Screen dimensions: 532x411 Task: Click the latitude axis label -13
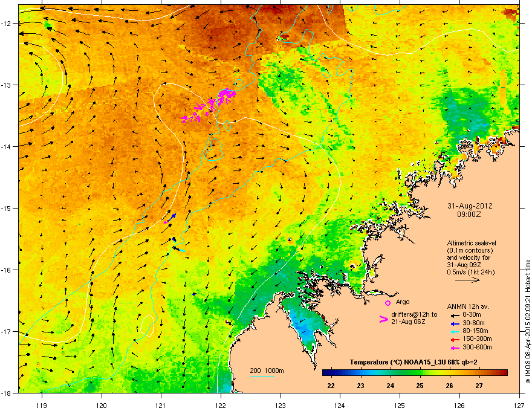(x=7, y=85)
